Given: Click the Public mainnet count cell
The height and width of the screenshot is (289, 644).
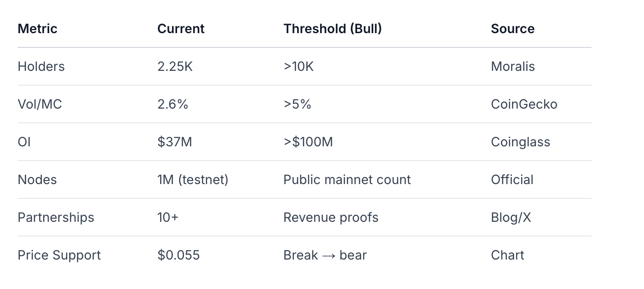Looking at the screenshot, I should coord(347,179).
